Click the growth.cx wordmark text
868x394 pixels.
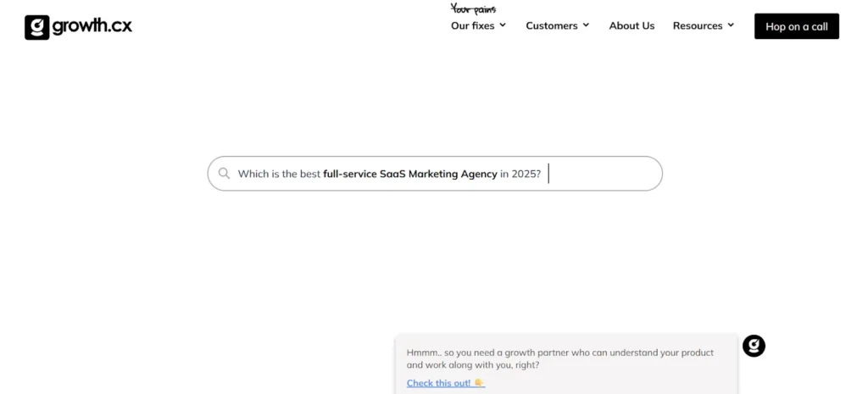(x=92, y=27)
